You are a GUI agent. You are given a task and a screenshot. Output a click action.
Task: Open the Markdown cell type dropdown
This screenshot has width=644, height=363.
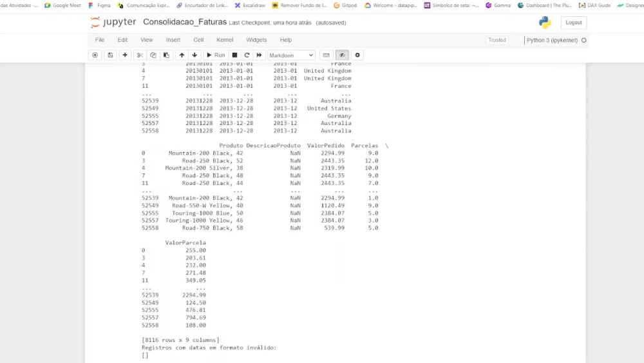tap(291, 55)
